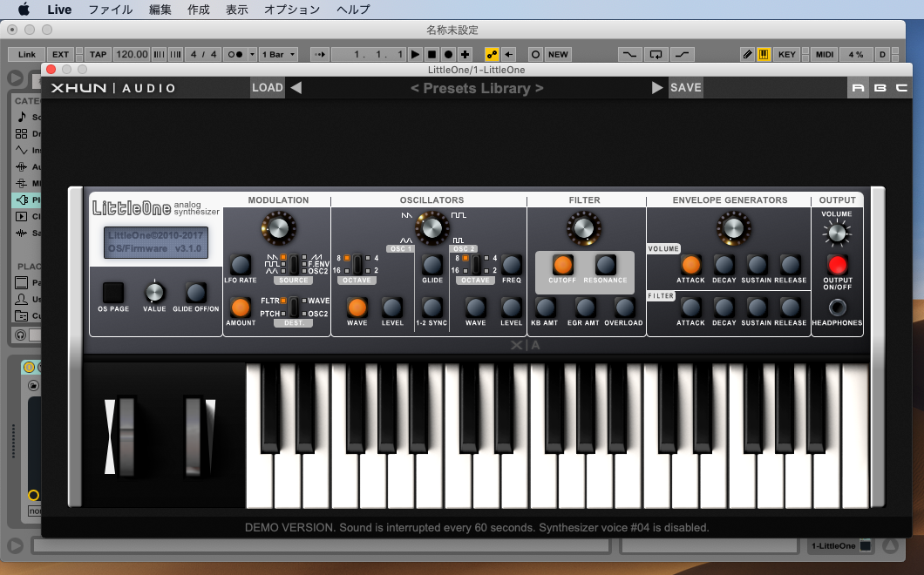Toggle the Draw Mode pencil icon
The width and height of the screenshot is (924, 575).
(747, 54)
